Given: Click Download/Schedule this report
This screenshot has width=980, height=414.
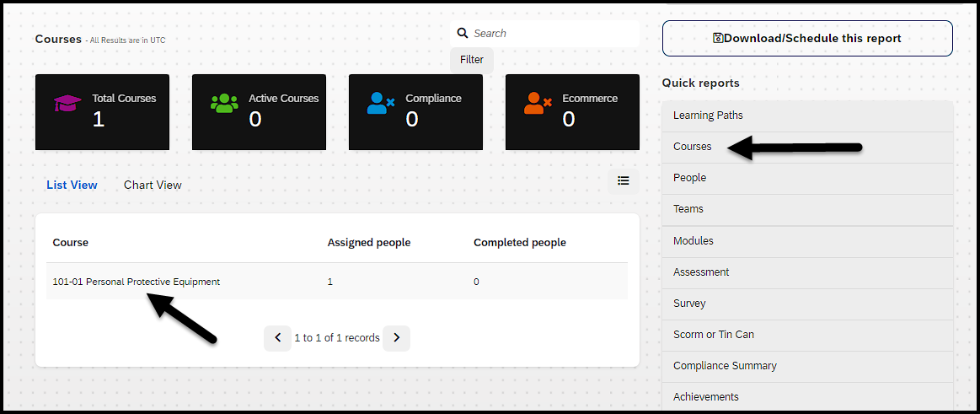Looking at the screenshot, I should click(x=807, y=38).
